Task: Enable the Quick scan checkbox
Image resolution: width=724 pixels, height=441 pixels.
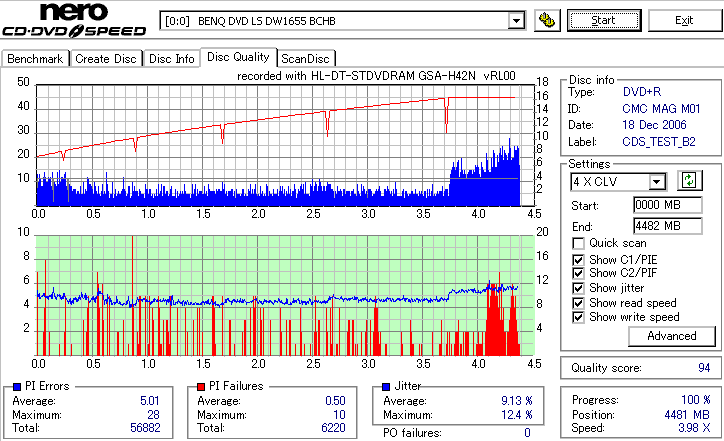Action: coord(578,243)
